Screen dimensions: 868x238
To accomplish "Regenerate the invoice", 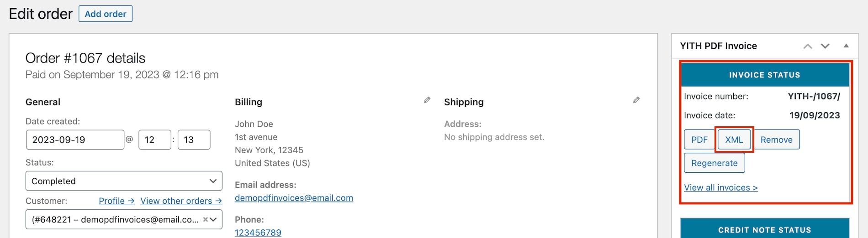I will point(715,163).
